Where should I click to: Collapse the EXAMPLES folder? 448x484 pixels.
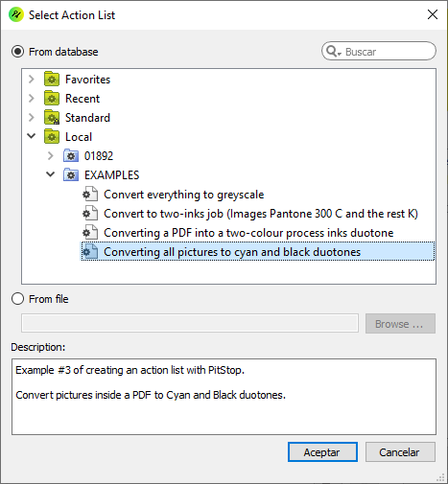51,174
